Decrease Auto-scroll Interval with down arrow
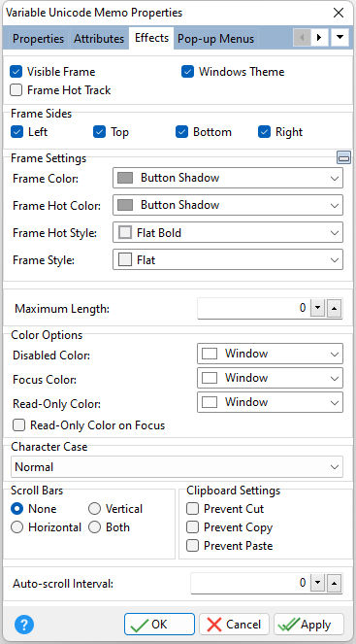The image size is (356, 644). 317,583
